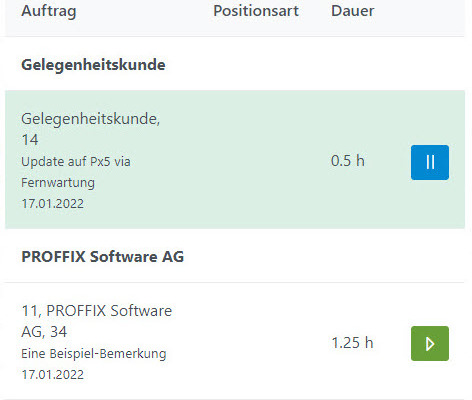The height and width of the screenshot is (400, 472).
Task: Select the Gelegenheitskunde group heading
Action: 93,65
